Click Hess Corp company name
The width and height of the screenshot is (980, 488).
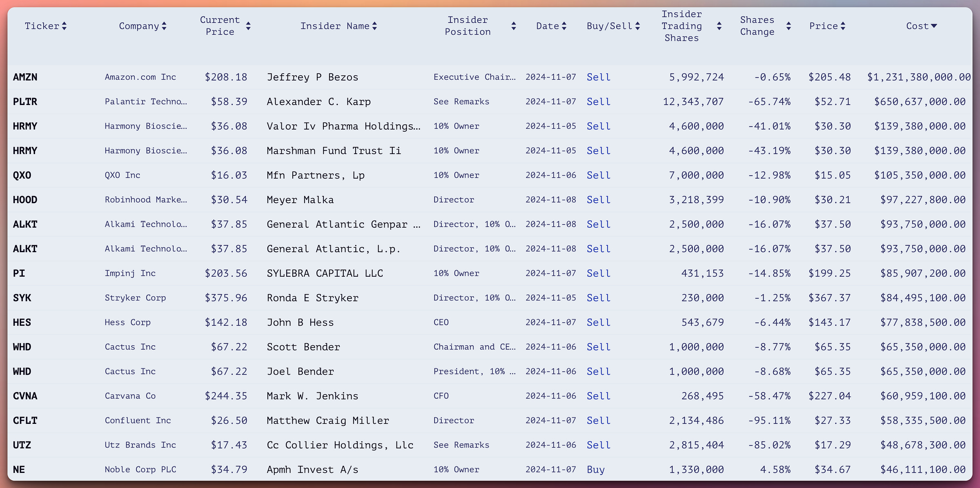[x=128, y=322]
